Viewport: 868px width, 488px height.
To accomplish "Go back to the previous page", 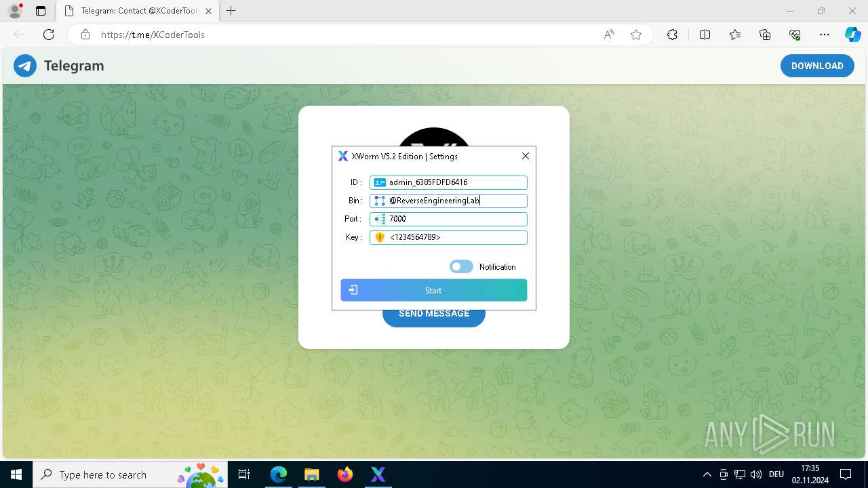I will pos(19,35).
